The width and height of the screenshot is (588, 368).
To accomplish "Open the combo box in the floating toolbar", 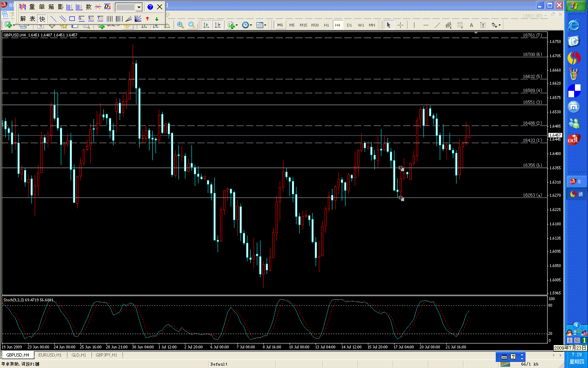I will (x=139, y=7).
